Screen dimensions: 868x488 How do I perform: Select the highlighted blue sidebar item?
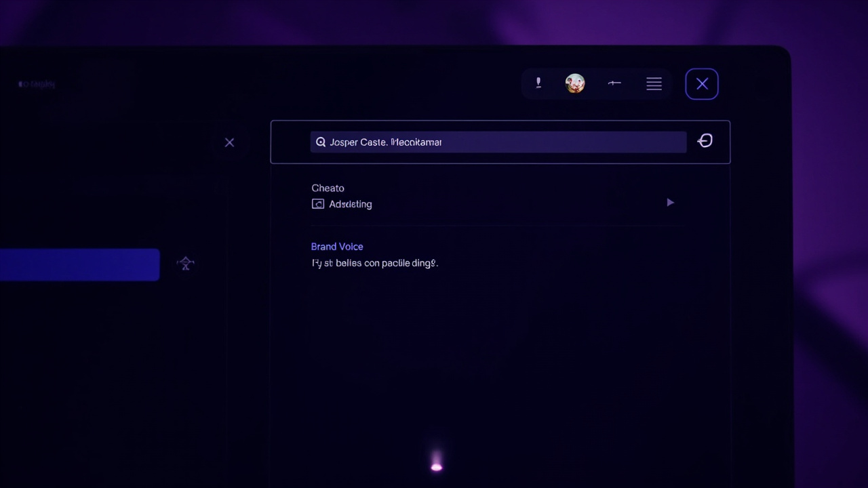(x=79, y=264)
